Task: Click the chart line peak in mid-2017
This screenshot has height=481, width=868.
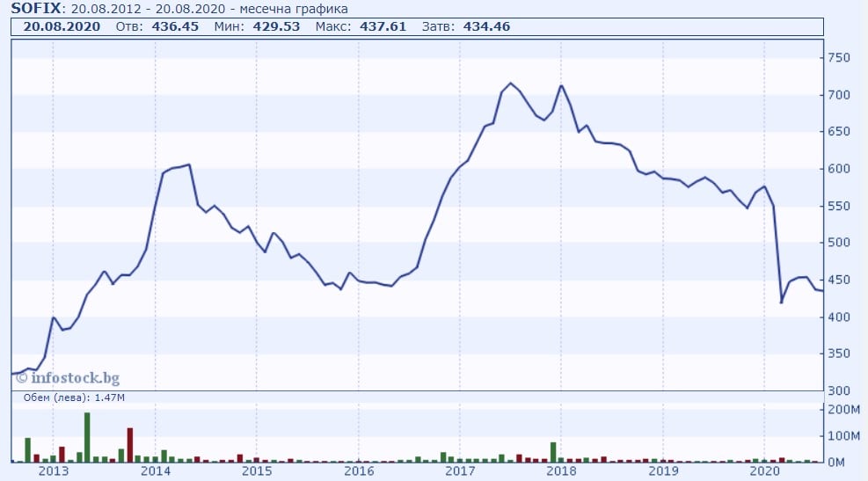Action: click(x=510, y=83)
